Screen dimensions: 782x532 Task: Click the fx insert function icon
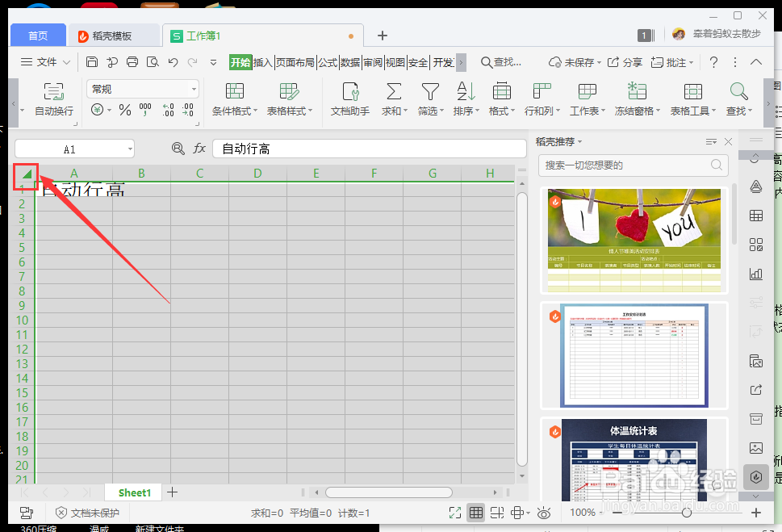tap(199, 149)
